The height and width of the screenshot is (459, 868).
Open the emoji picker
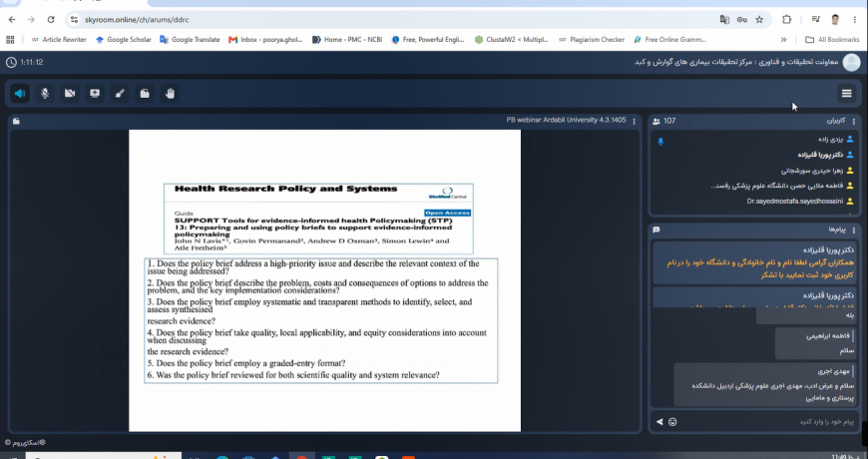pyautogui.click(x=672, y=422)
